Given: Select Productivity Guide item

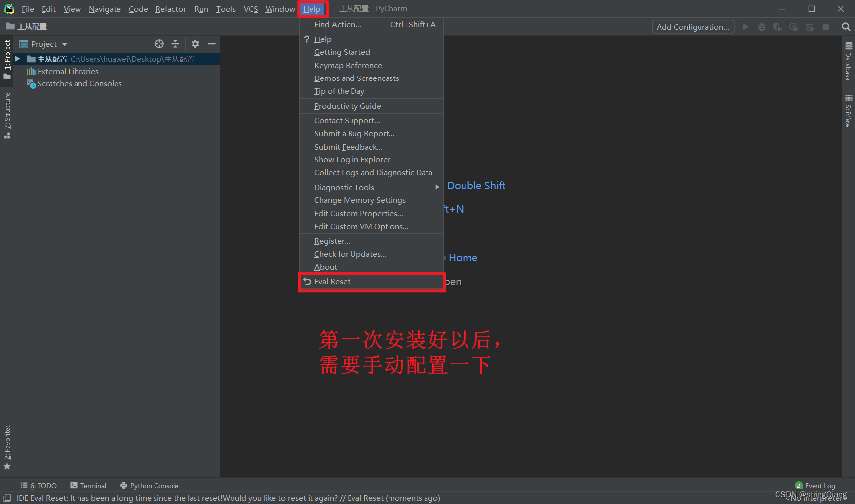Looking at the screenshot, I should (371, 106).
